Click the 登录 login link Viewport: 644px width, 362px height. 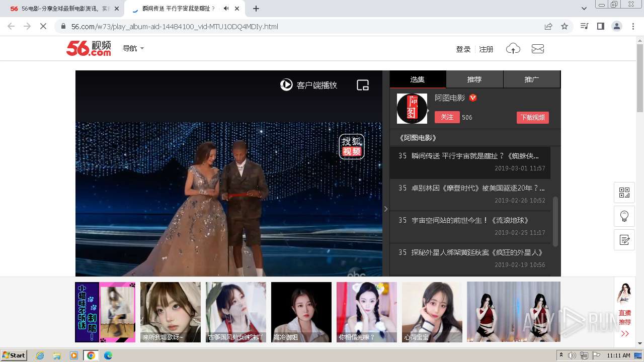click(463, 49)
